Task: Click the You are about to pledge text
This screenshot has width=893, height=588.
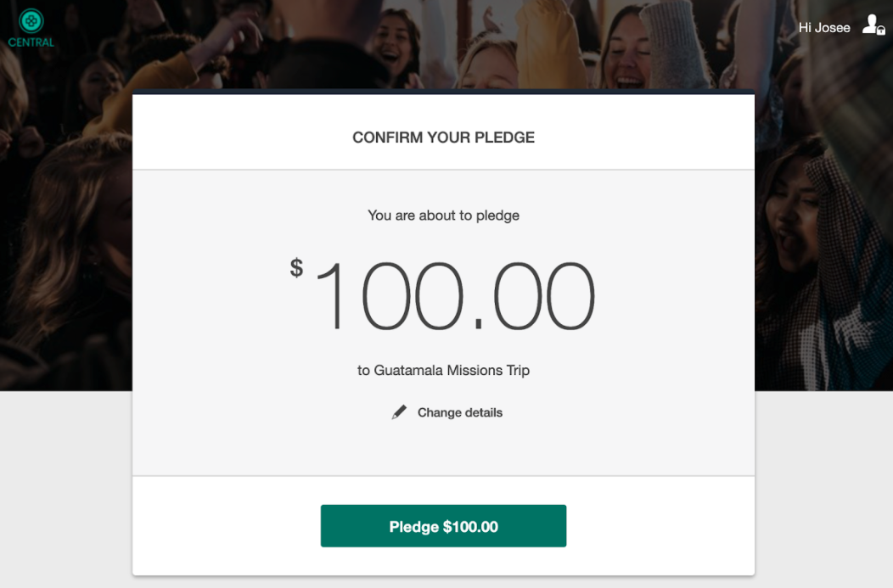Action: [x=443, y=216]
